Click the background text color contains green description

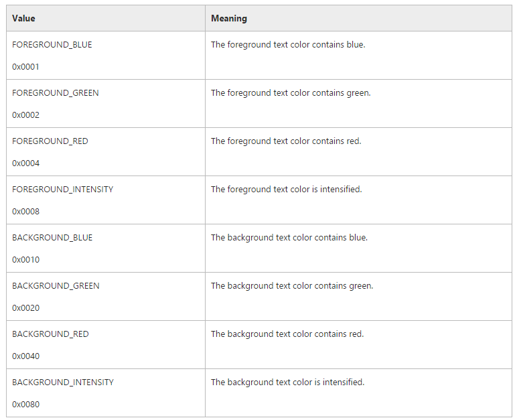[292, 286]
